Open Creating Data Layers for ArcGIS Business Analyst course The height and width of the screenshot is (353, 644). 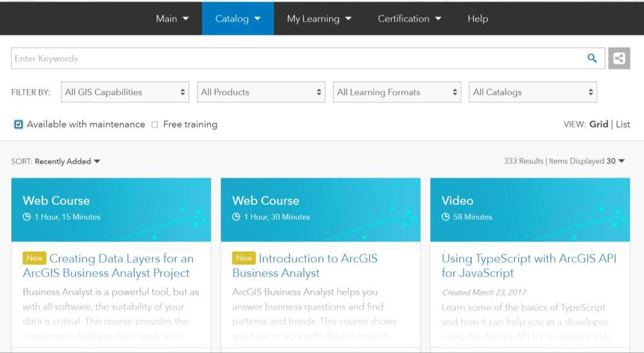(108, 266)
